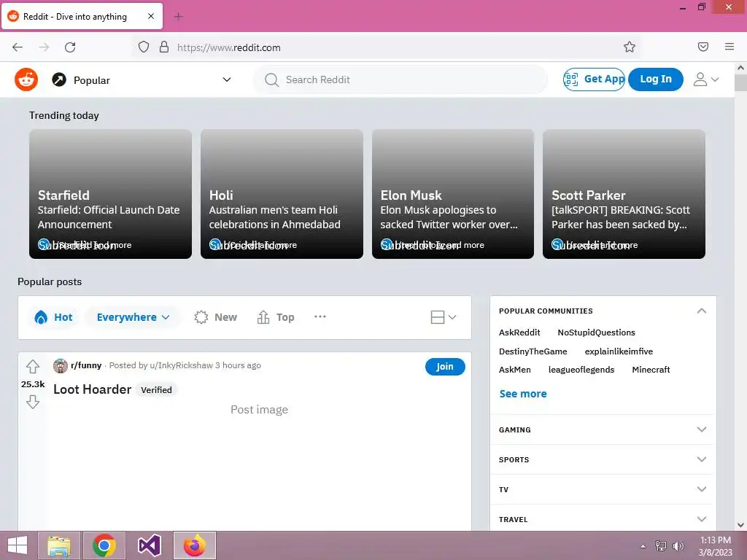747x560 pixels.
Task: Bookmark this page with the star
Action: click(x=630, y=47)
